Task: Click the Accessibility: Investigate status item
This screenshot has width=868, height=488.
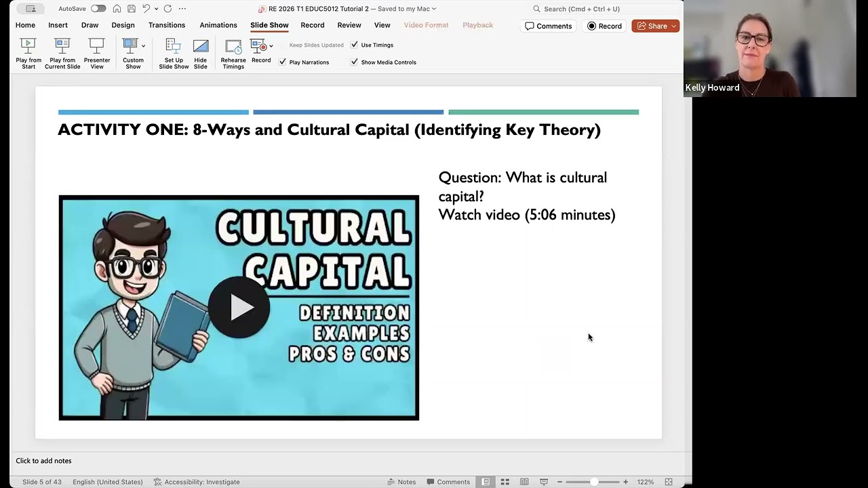Action: pyautogui.click(x=197, y=482)
